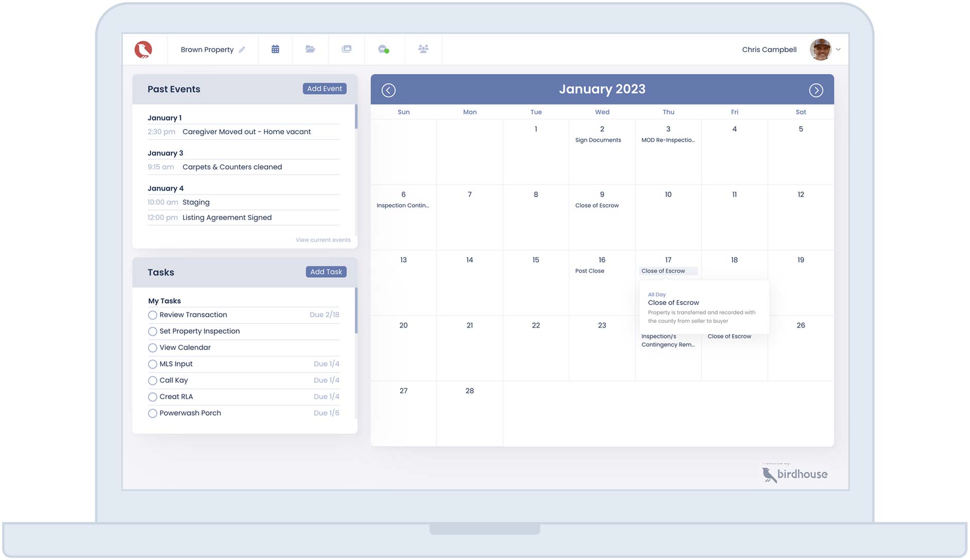Follow the View current events link
The image size is (970, 560).
323,240
